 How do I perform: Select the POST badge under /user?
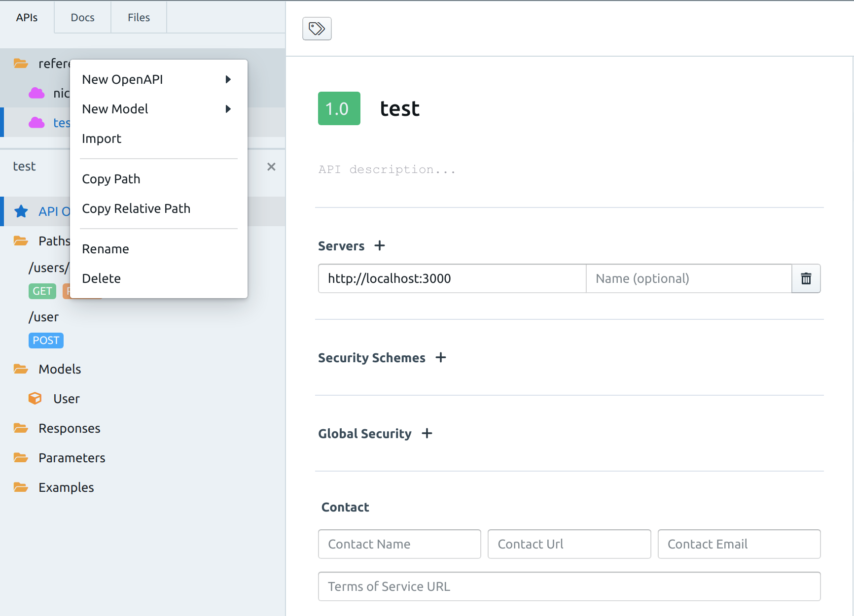pos(46,340)
